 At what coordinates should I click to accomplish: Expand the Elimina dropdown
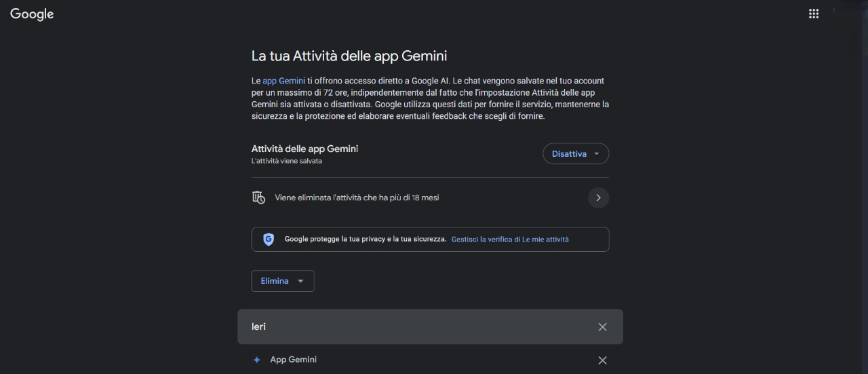(x=283, y=281)
